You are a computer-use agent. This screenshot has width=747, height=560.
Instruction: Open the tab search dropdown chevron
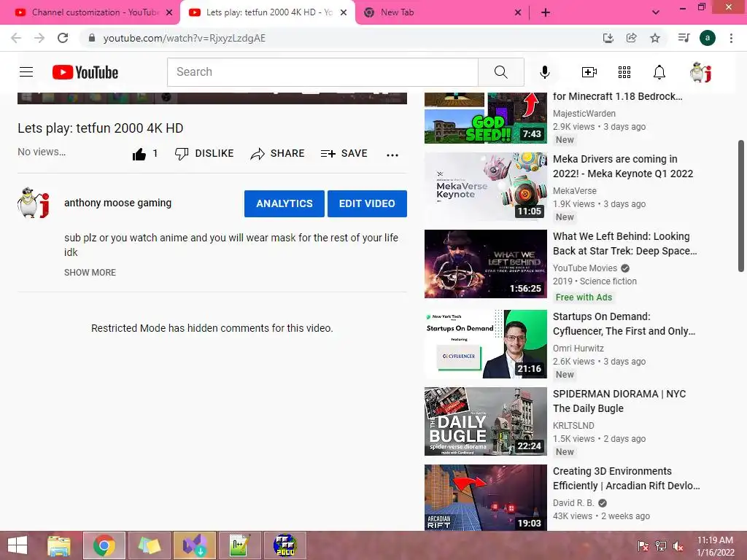pos(656,12)
